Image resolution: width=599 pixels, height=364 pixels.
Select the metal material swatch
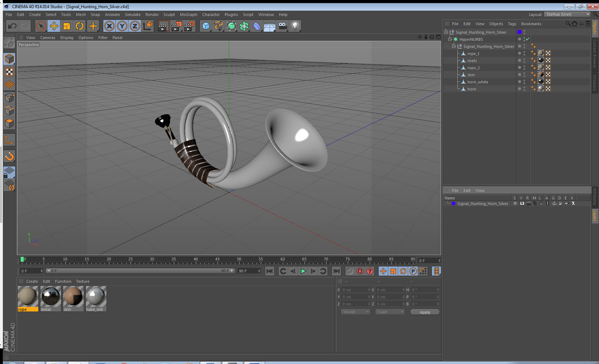(x=50, y=299)
